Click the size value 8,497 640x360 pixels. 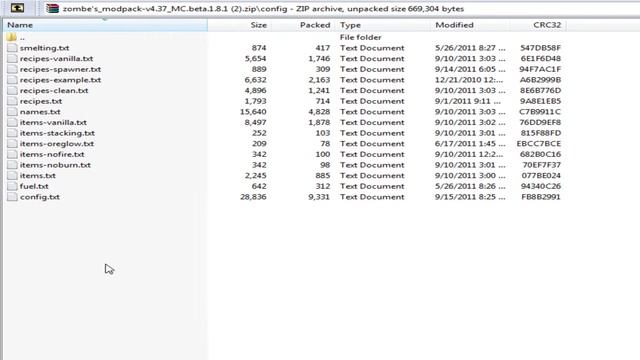pos(256,122)
